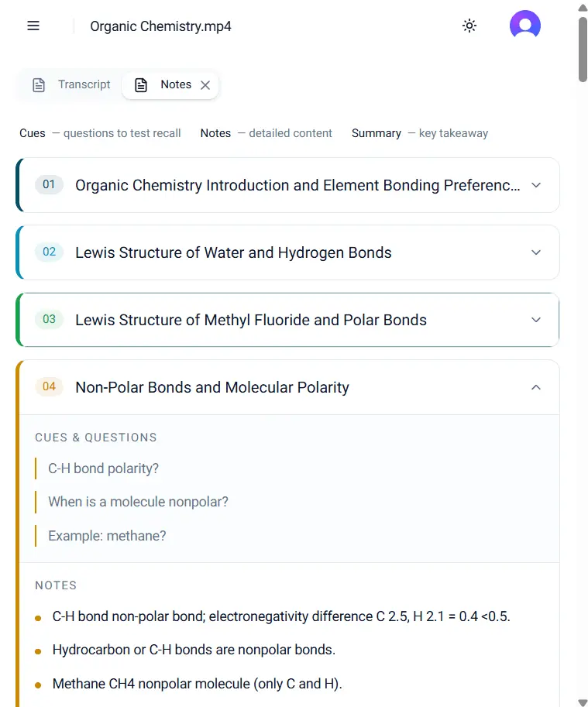Click the 03 section number badge
Screen dimensions: 588x707
coord(49,319)
